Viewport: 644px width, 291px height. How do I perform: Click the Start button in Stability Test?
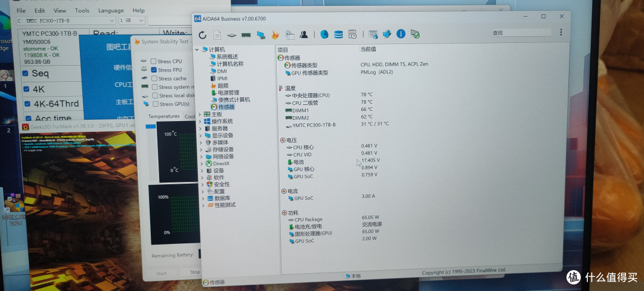click(x=162, y=273)
